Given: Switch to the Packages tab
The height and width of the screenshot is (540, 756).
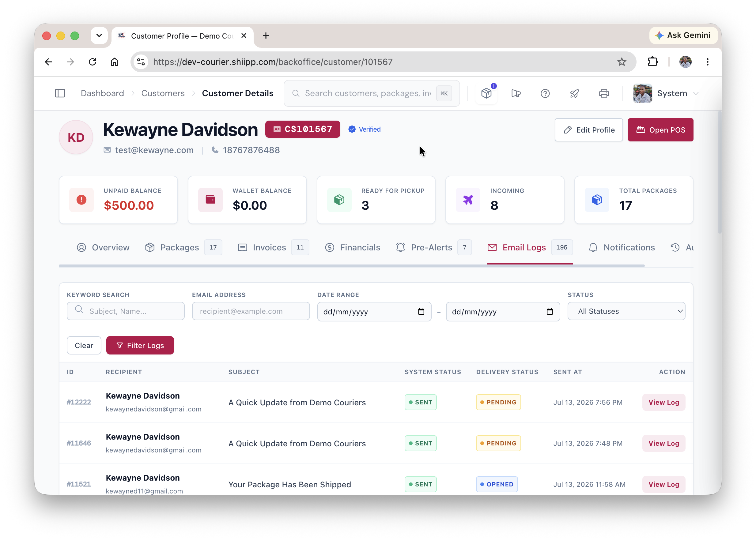Looking at the screenshot, I should pos(183,248).
